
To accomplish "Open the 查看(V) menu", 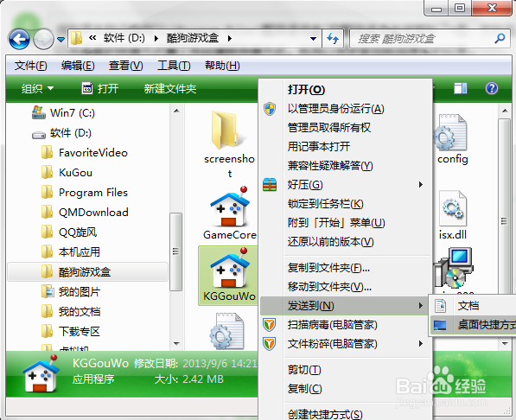I will [125, 66].
